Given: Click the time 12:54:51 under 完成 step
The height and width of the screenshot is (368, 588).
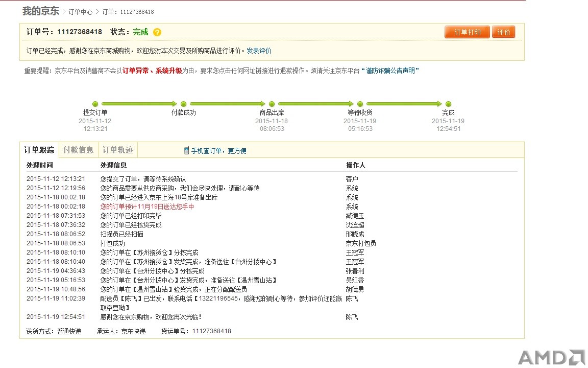Looking at the screenshot, I should (448, 128).
